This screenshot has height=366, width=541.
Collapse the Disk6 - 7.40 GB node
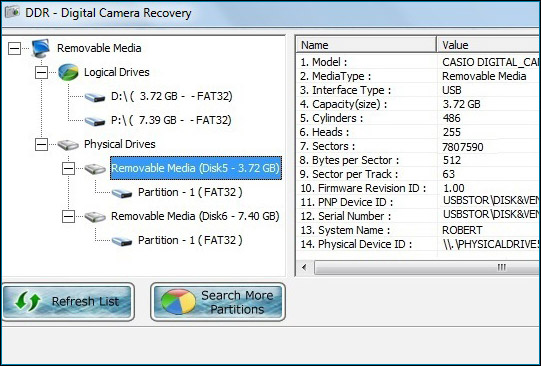68,217
